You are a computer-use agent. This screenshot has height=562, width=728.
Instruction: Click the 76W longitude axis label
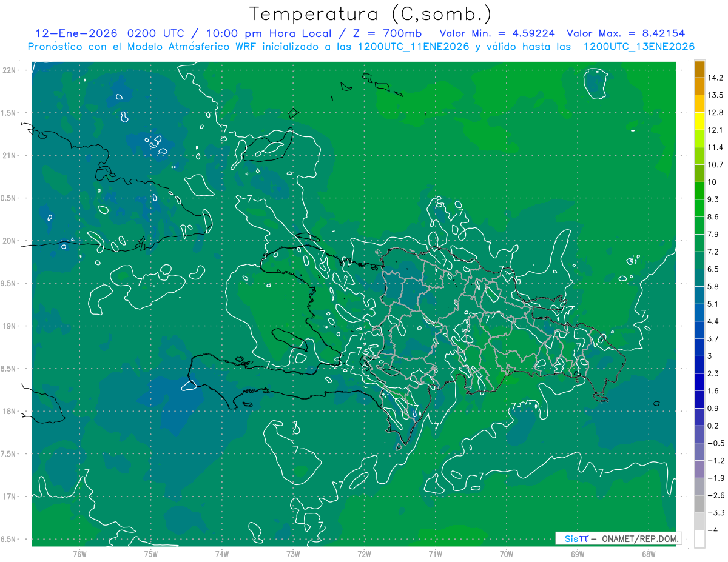[79, 554]
